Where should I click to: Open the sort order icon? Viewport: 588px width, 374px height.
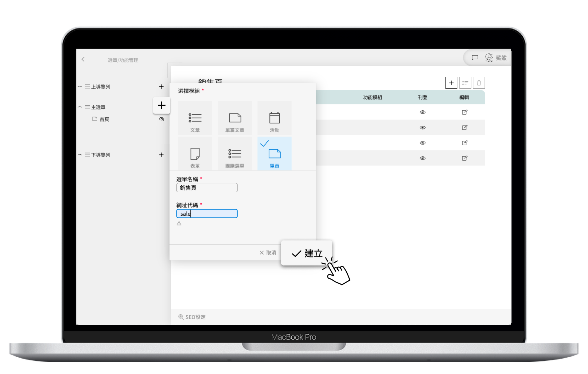465,83
